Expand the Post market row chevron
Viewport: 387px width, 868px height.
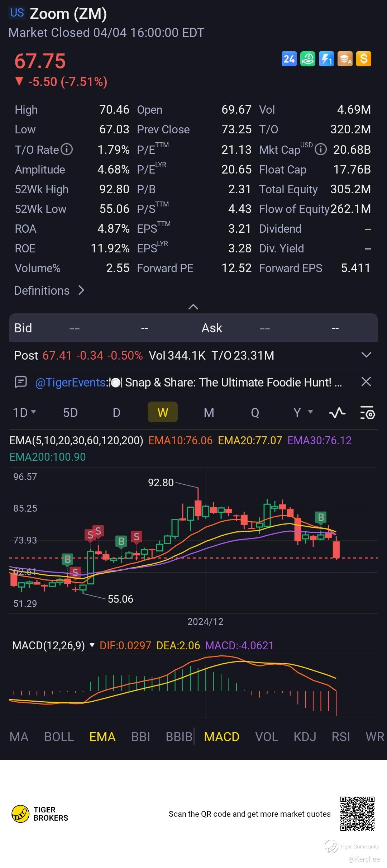pyautogui.click(x=366, y=355)
